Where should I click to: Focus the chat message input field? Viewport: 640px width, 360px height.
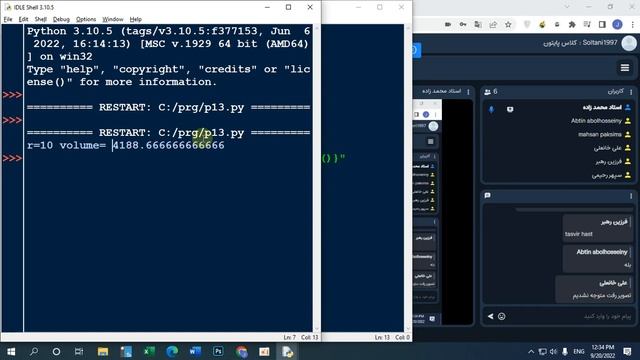pyautogui.click(x=571, y=316)
